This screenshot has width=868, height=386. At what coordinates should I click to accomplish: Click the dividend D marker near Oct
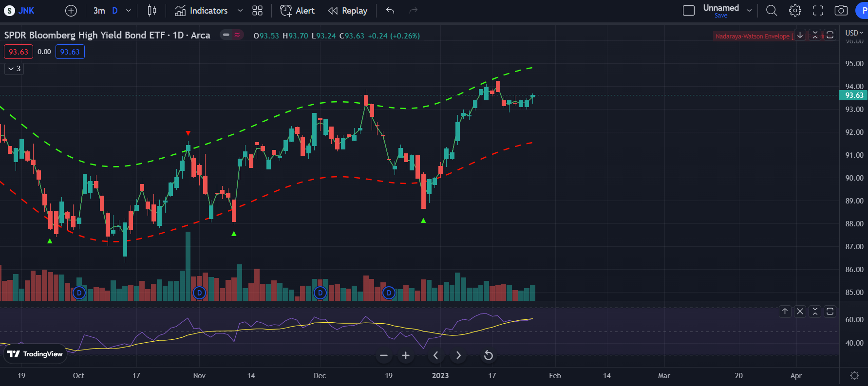[79, 293]
